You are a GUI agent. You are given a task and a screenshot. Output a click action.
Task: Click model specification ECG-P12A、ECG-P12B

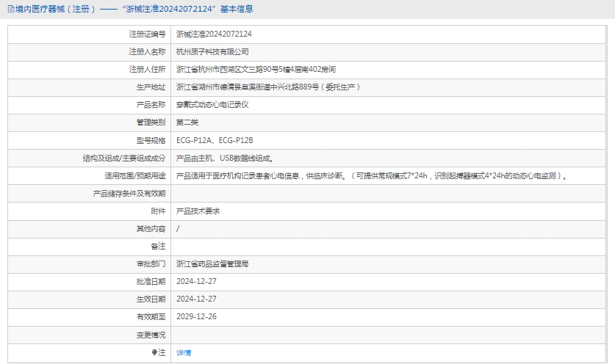[220, 140]
